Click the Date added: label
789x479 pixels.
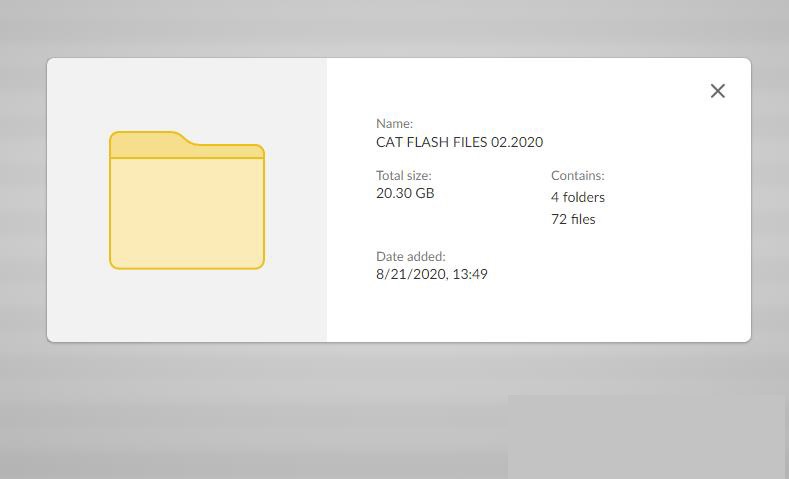point(411,257)
